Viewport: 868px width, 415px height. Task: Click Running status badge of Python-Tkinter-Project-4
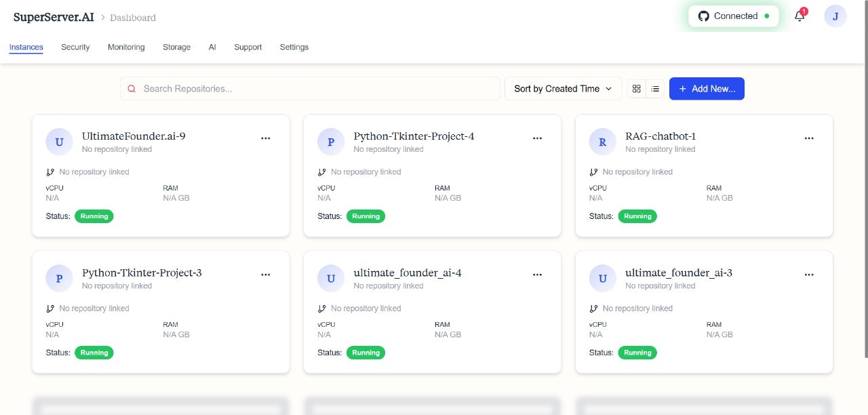pos(366,216)
